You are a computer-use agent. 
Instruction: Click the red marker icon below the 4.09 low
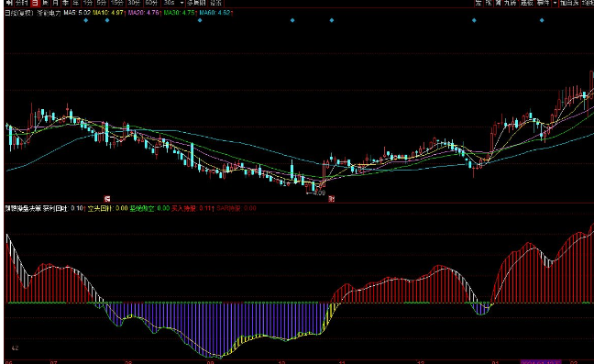[x=332, y=199]
